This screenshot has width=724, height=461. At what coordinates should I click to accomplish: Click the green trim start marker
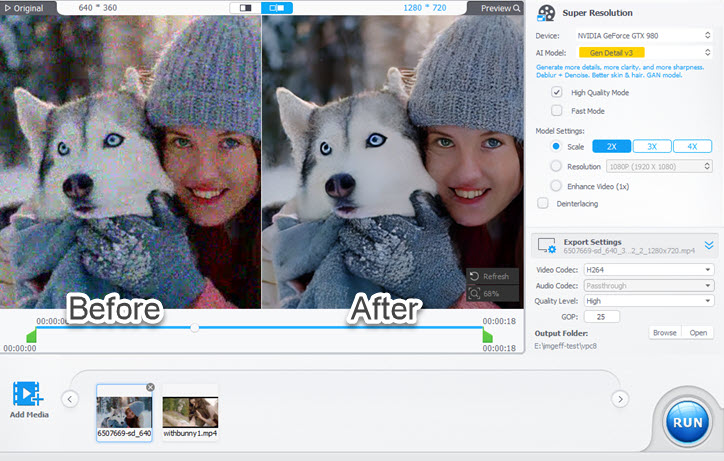pyautogui.click(x=31, y=335)
